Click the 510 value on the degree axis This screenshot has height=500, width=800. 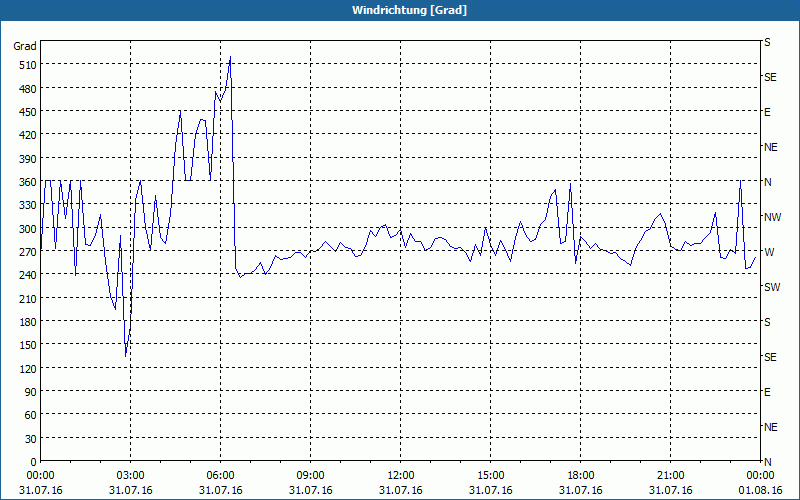tap(28, 65)
